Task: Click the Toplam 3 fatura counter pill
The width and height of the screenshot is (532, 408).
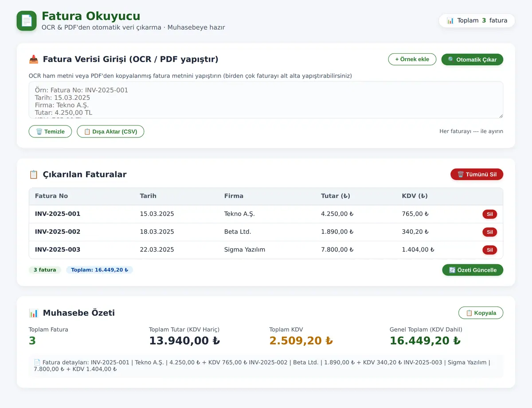Action: tap(477, 20)
